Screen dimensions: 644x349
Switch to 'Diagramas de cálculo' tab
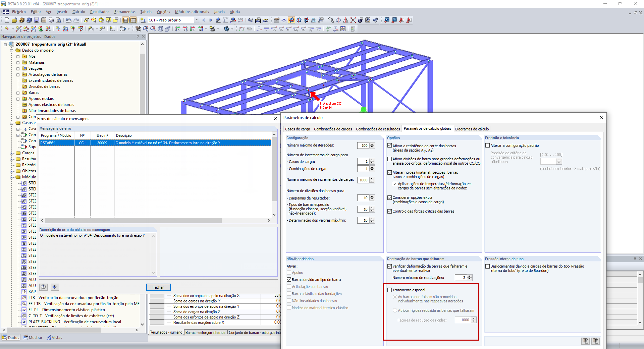(x=472, y=129)
